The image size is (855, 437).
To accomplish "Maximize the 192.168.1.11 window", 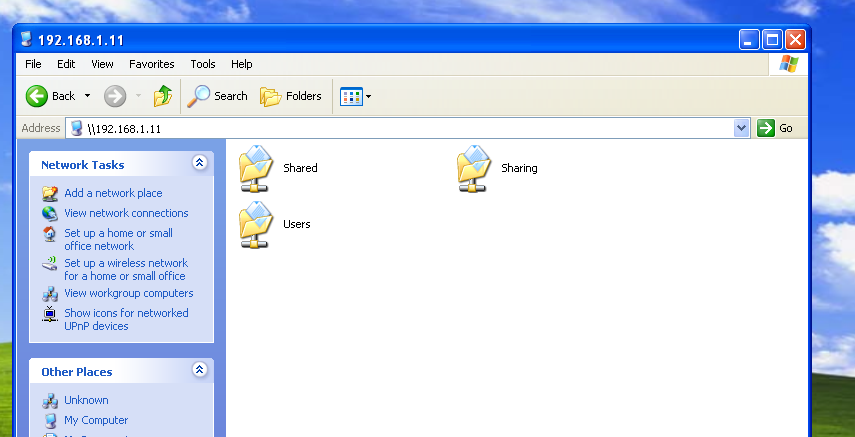I will (772, 40).
